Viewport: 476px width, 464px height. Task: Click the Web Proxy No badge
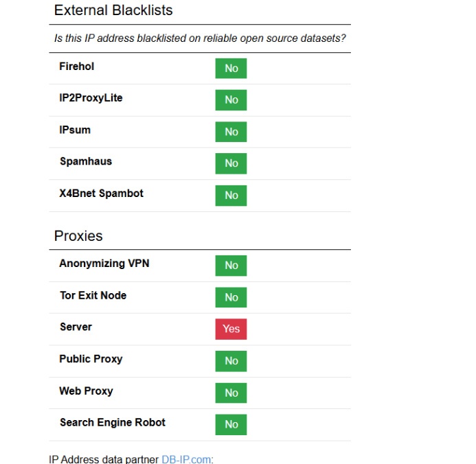(231, 393)
